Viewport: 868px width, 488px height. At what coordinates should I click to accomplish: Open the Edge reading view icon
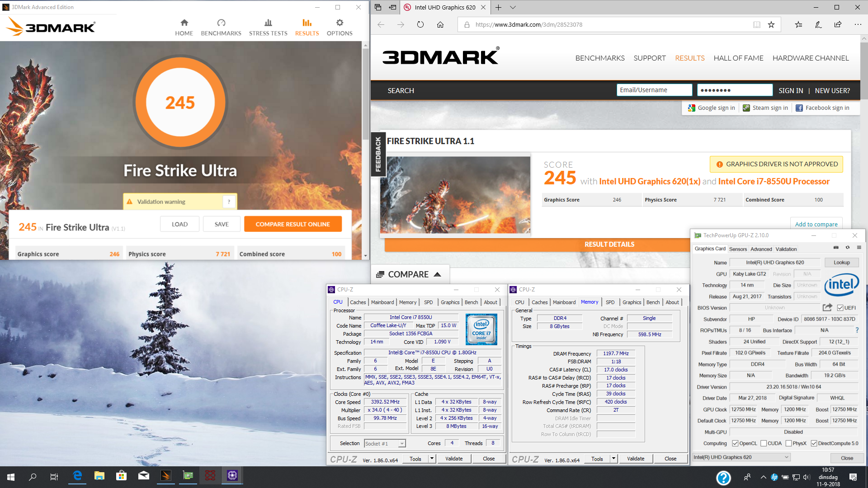coord(757,24)
